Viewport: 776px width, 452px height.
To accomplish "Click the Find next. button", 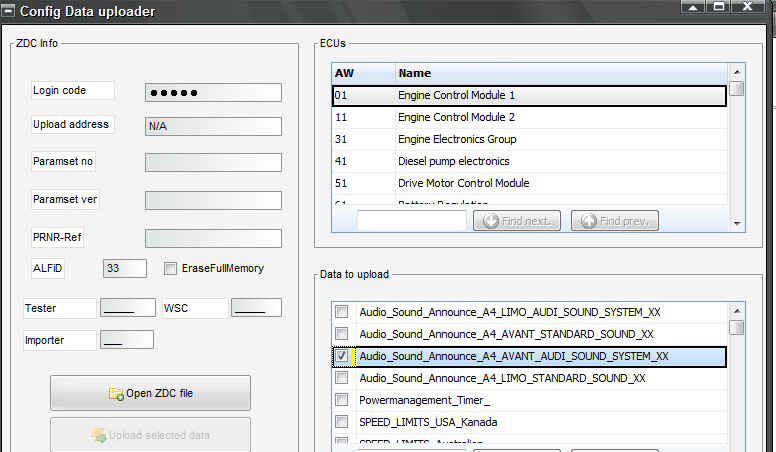I will point(517,221).
